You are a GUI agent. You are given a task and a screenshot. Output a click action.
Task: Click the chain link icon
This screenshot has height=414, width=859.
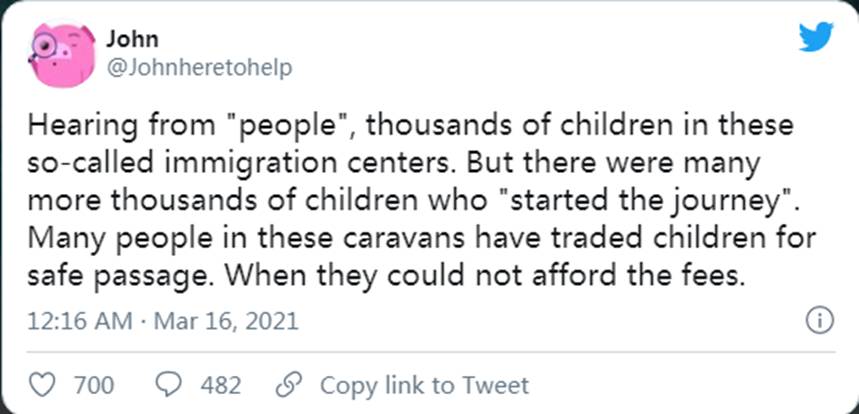pos(289,384)
